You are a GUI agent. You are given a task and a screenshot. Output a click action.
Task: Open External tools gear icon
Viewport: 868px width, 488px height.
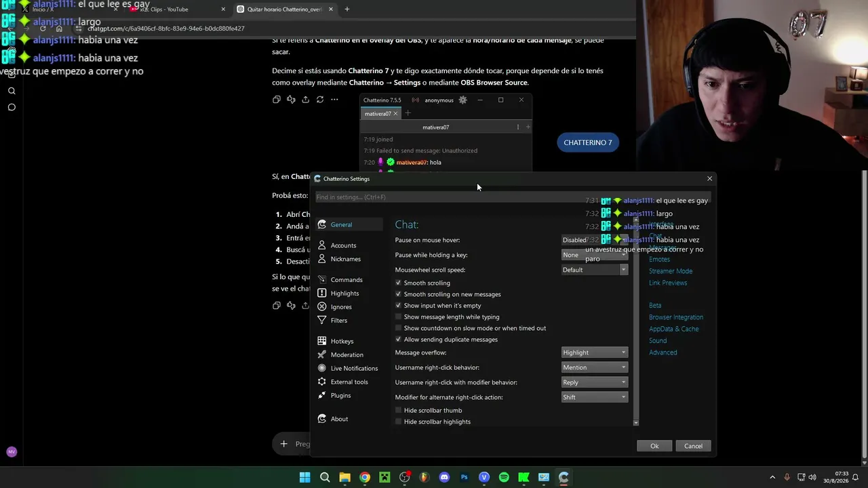tap(322, 382)
